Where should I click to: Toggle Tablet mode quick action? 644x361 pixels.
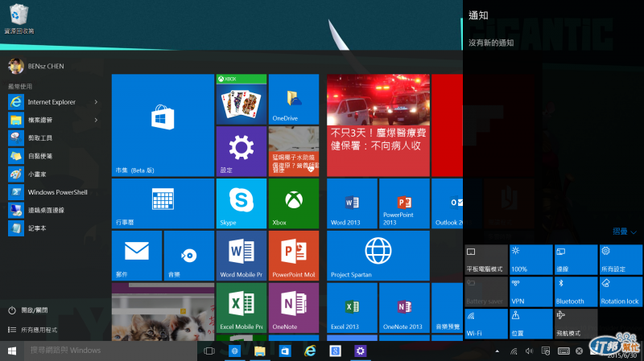486,259
